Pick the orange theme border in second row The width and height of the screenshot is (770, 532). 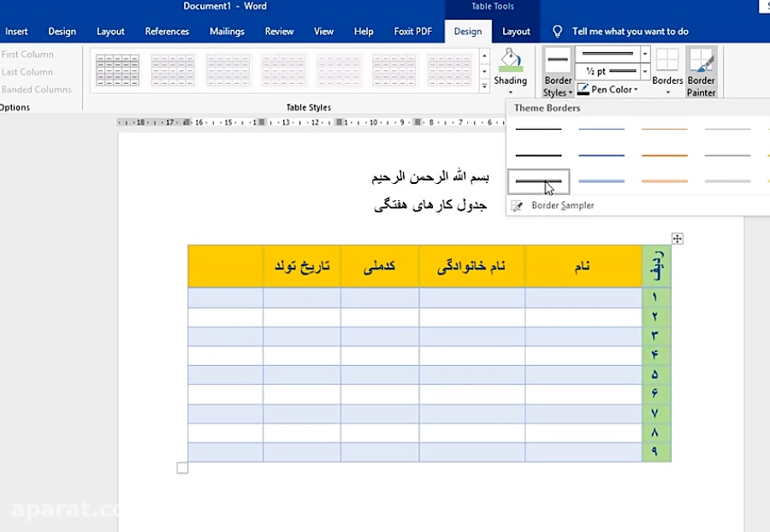pyautogui.click(x=665, y=156)
